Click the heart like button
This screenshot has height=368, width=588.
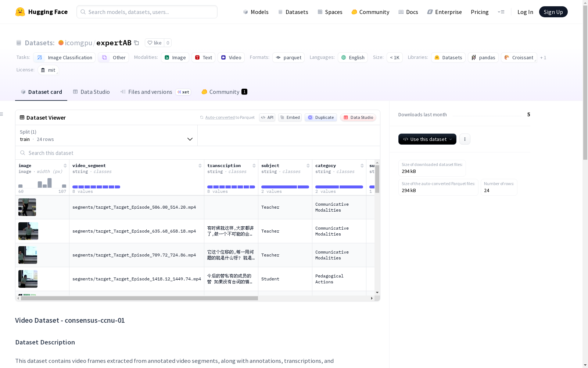[x=154, y=43]
